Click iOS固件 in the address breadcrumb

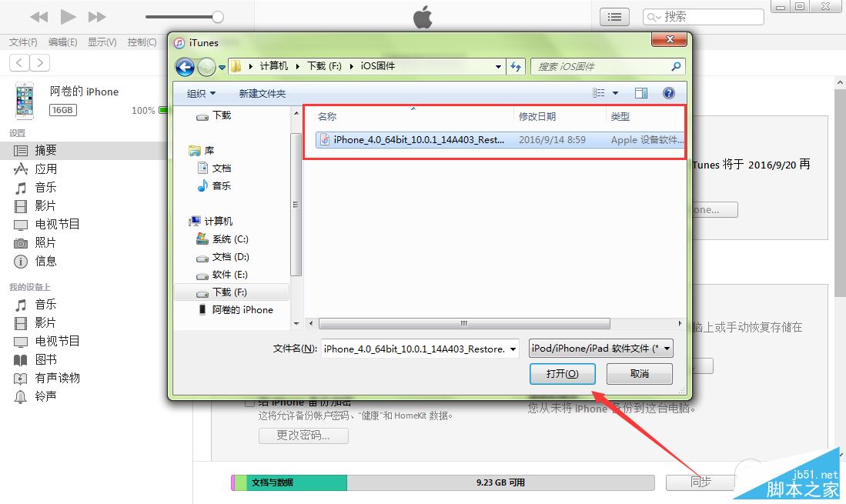(378, 66)
